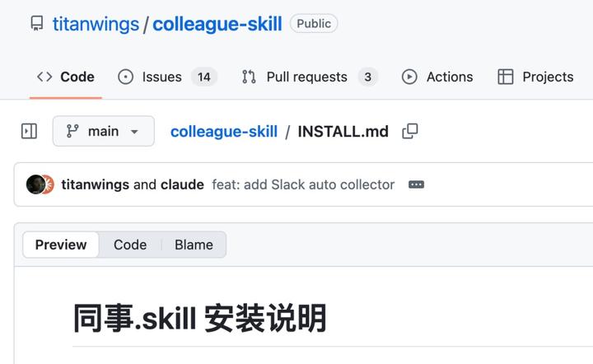This screenshot has height=364, width=593.
Task: Click the dropdown caret beside main
Action: click(134, 132)
